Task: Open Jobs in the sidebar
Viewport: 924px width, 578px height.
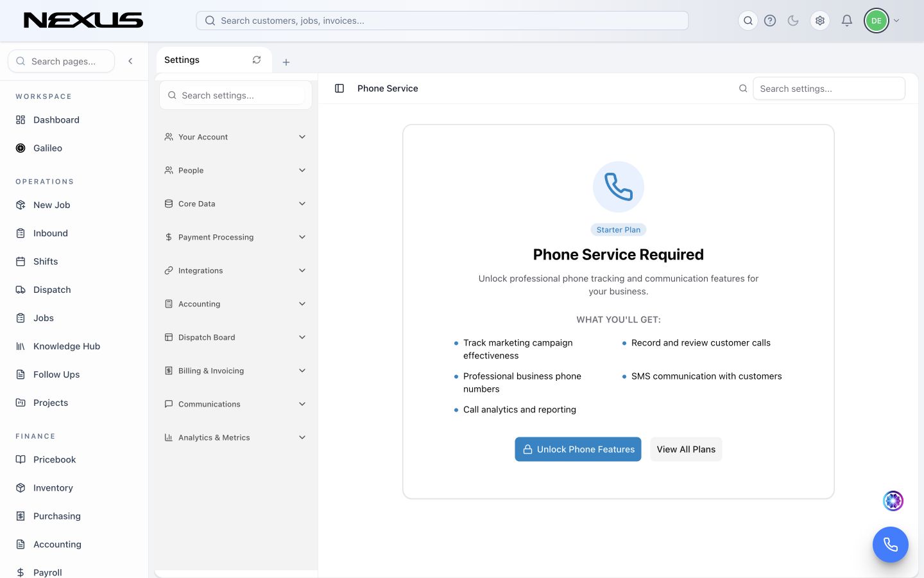Action: [x=74, y=318]
